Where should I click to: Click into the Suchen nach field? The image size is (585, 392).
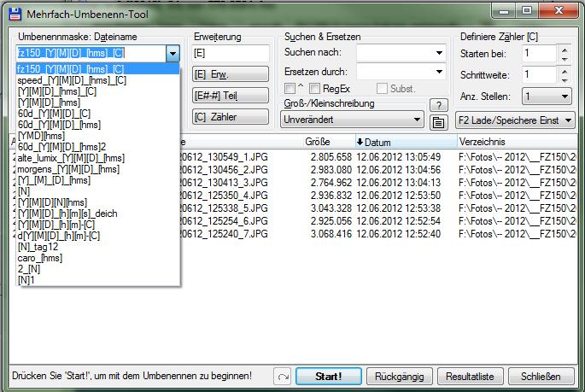tap(400, 53)
